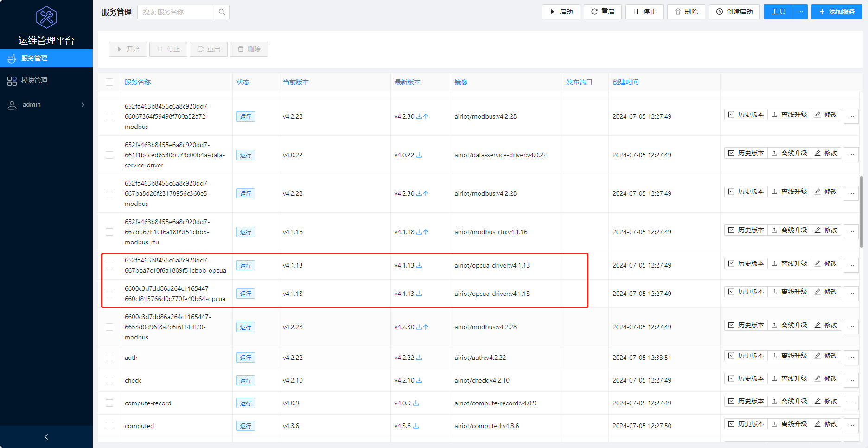Click the top toolbar 停止 button
868x448 pixels.
645,12
